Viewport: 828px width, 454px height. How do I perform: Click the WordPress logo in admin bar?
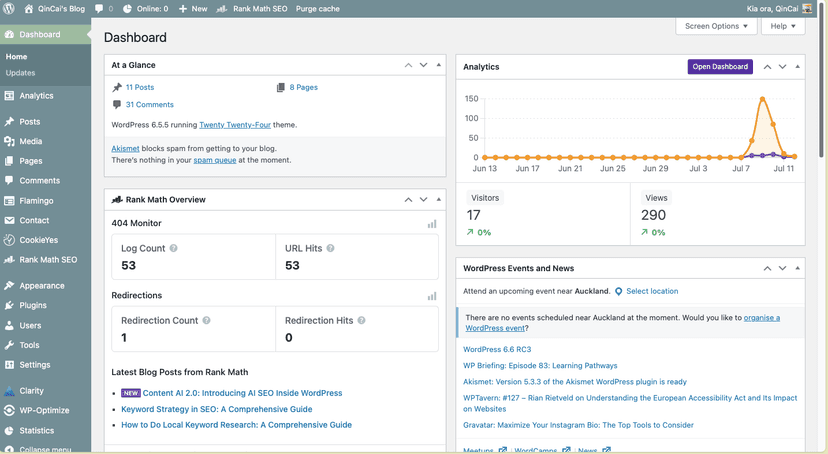pos(10,8)
